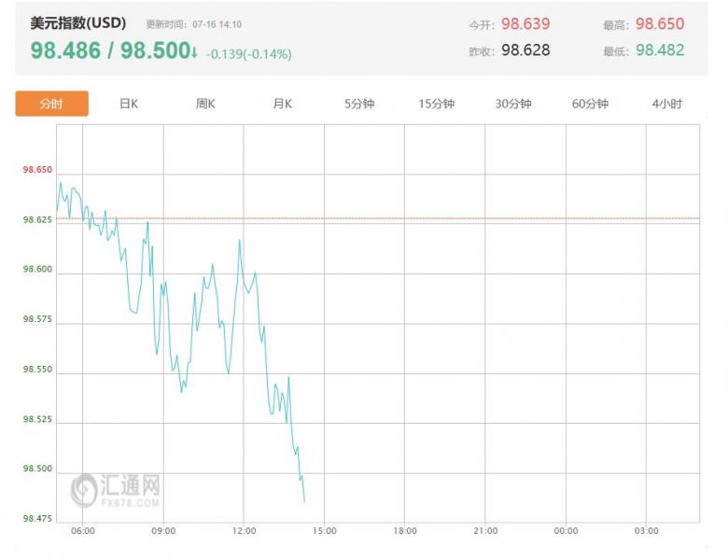The image size is (728, 560).
Task: Select the 分时 tab
Action: (51, 104)
